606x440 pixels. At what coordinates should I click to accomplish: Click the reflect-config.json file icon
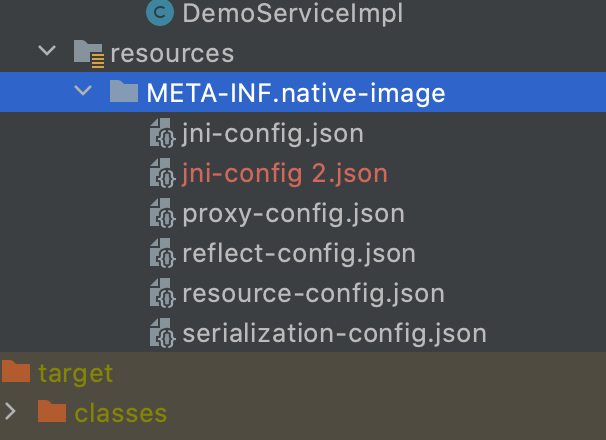[162, 253]
